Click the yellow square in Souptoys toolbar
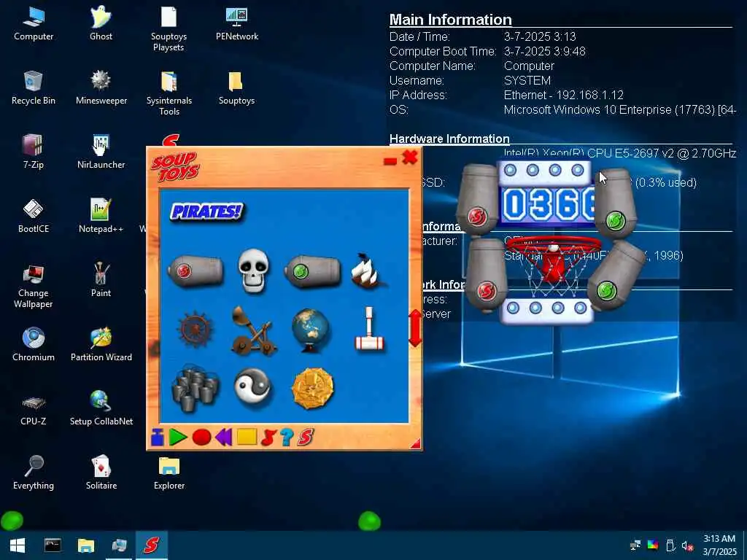This screenshot has width=747, height=560. [x=247, y=437]
